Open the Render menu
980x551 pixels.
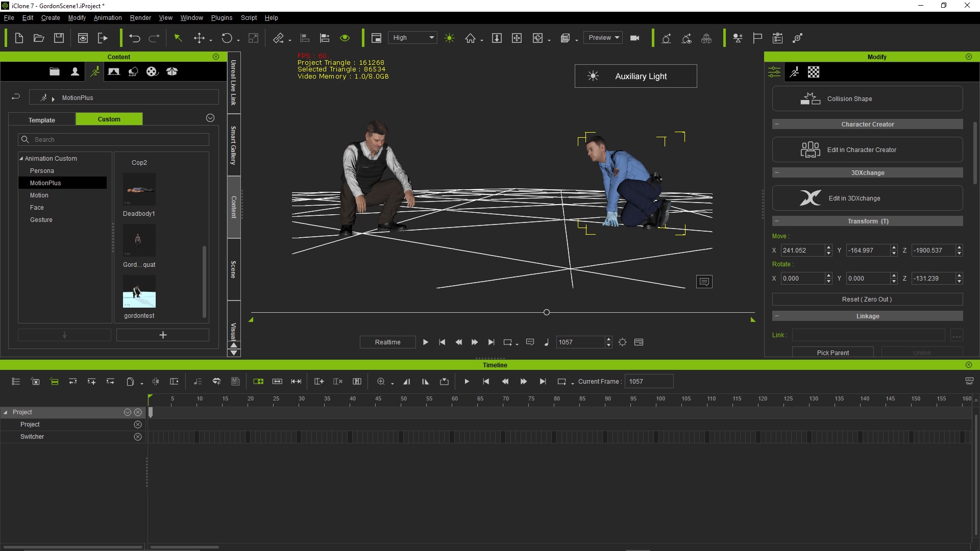pyautogui.click(x=140, y=17)
